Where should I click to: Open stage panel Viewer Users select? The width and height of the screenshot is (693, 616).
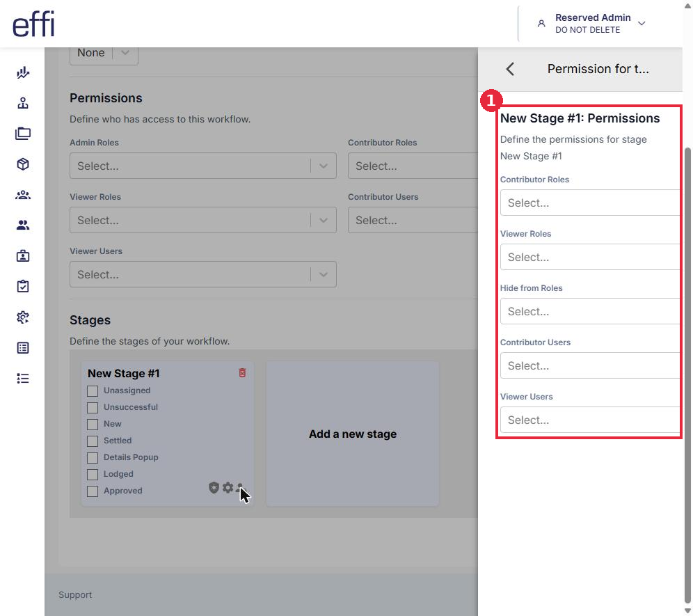coord(591,420)
